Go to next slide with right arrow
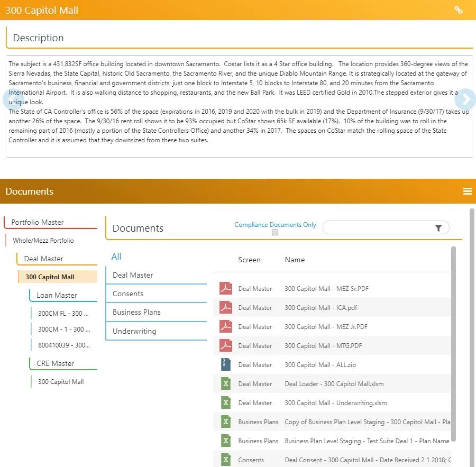The height and width of the screenshot is (467, 476). click(465, 99)
